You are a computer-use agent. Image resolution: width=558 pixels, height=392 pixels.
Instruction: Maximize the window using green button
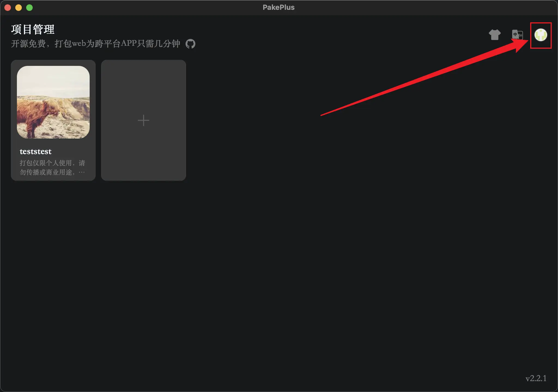[29, 8]
